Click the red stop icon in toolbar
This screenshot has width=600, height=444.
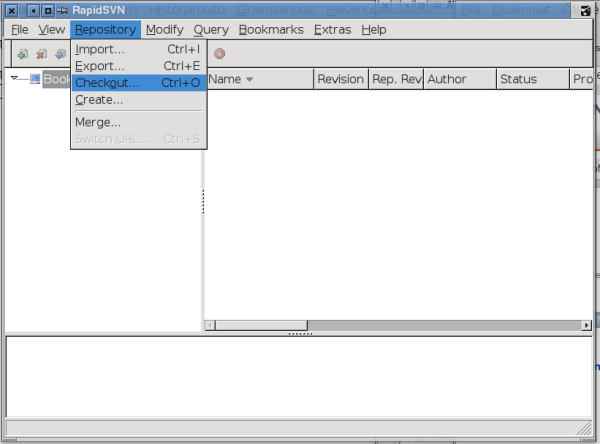point(219,54)
